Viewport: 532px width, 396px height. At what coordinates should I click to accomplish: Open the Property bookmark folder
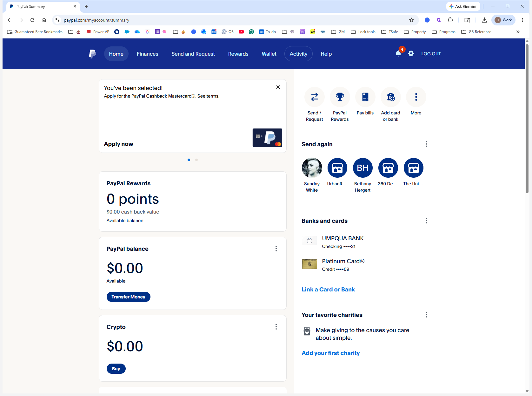pos(415,32)
